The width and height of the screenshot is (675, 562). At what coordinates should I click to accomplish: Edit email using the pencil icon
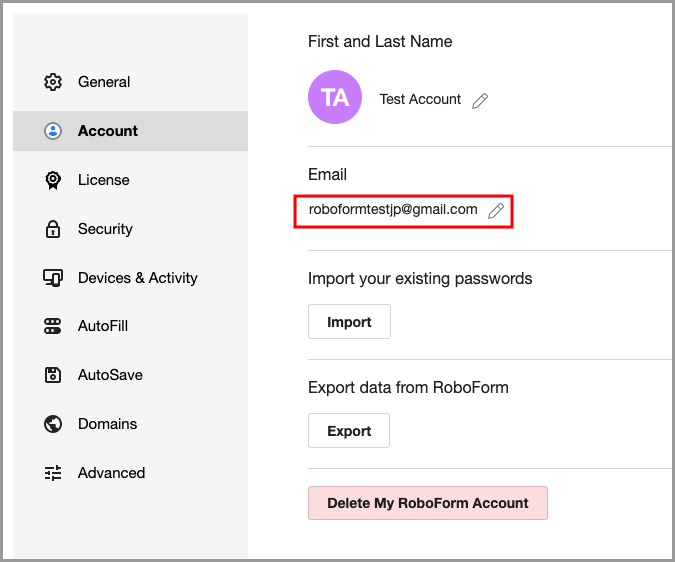click(x=496, y=211)
